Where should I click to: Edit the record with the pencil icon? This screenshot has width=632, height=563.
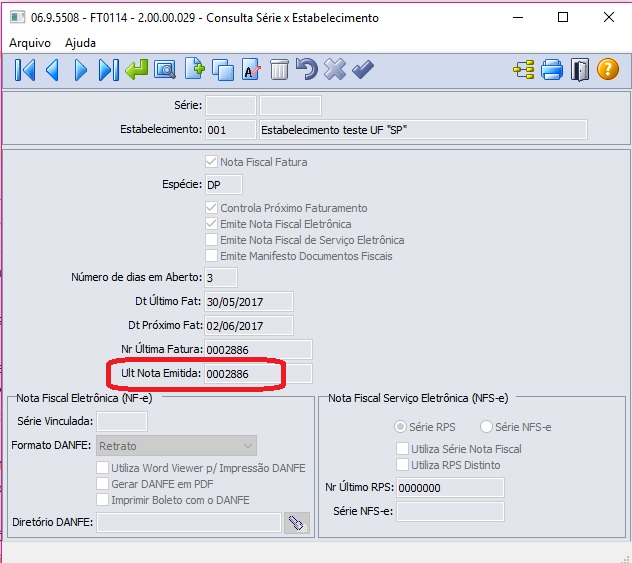click(251, 69)
